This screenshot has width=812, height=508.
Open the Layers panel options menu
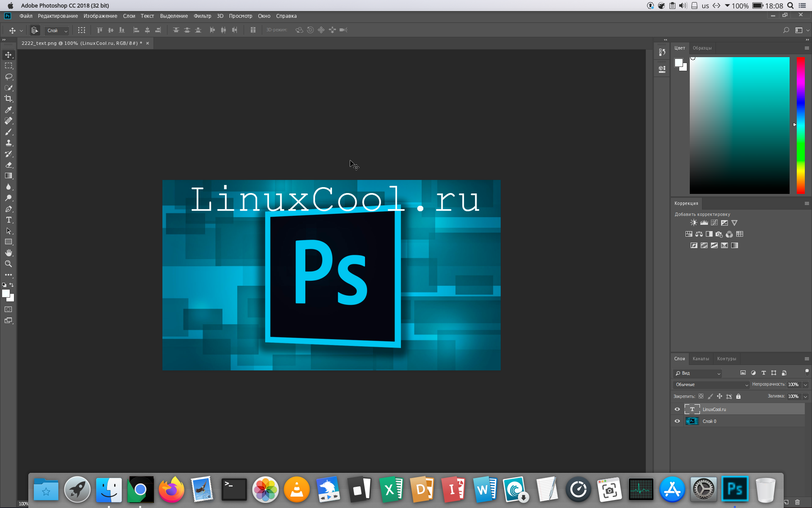point(807,359)
